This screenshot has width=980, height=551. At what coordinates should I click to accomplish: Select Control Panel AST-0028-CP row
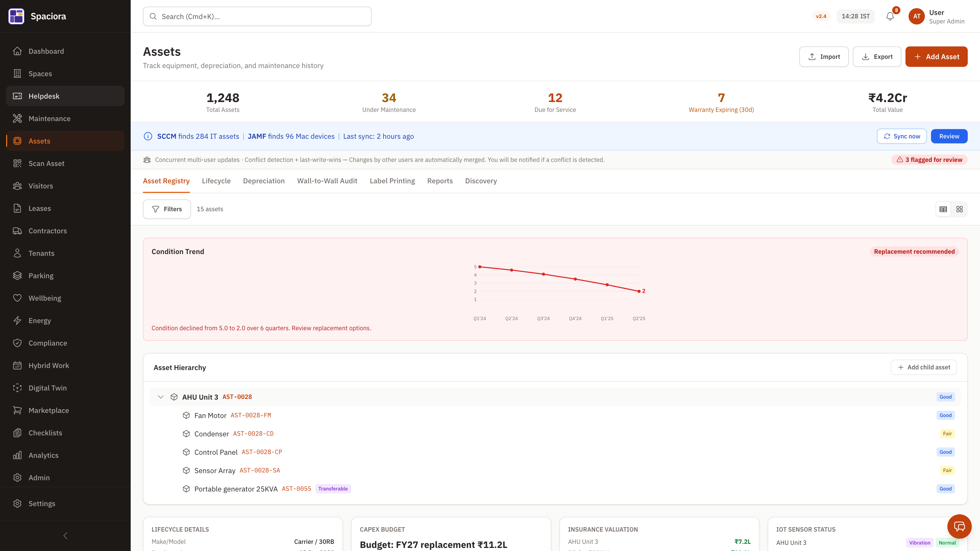pyautogui.click(x=555, y=452)
